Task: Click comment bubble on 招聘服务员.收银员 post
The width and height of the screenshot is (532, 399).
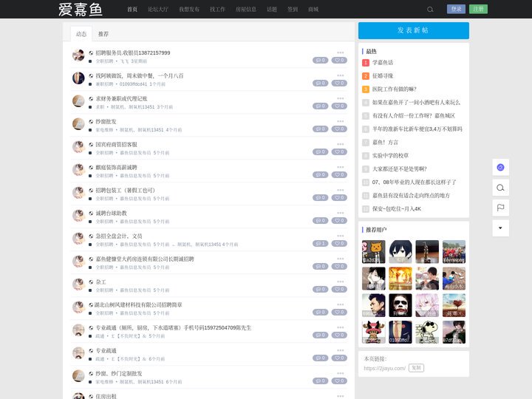Action: pyautogui.click(x=320, y=61)
